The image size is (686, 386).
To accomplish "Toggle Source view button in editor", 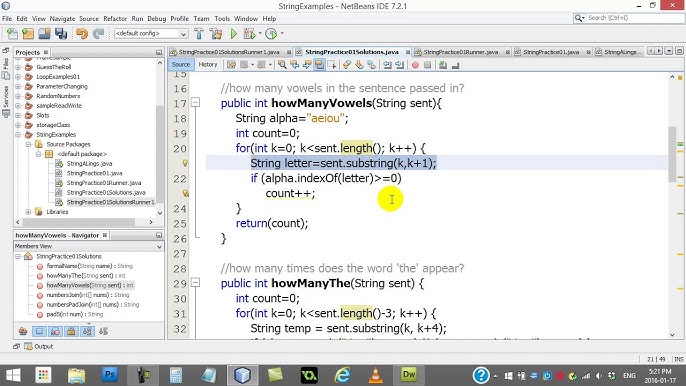I will tap(181, 64).
